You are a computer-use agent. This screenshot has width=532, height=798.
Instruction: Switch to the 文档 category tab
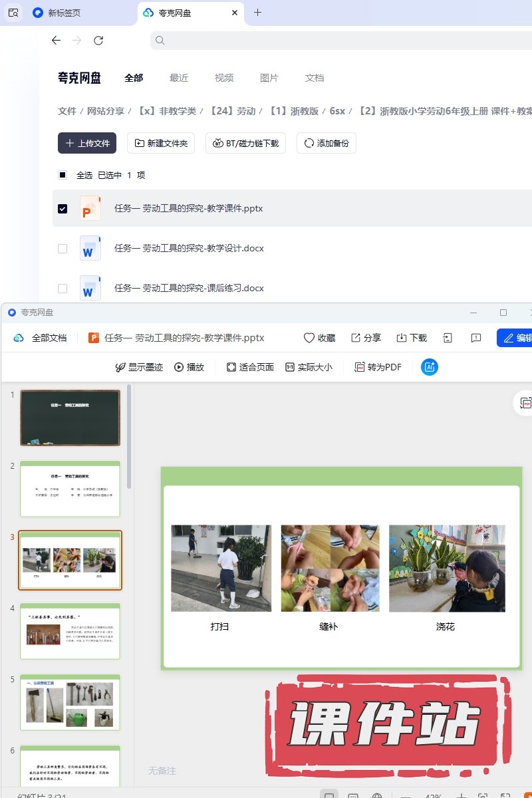point(314,78)
